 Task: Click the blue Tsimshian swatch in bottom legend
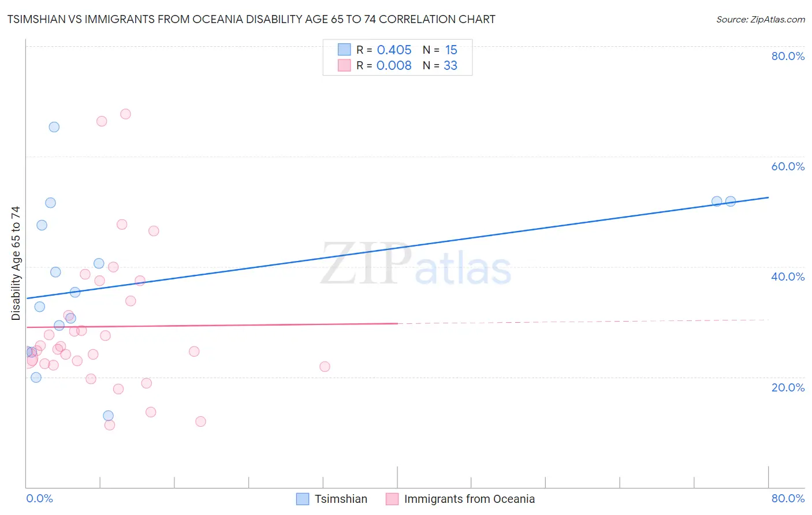pos(303,499)
